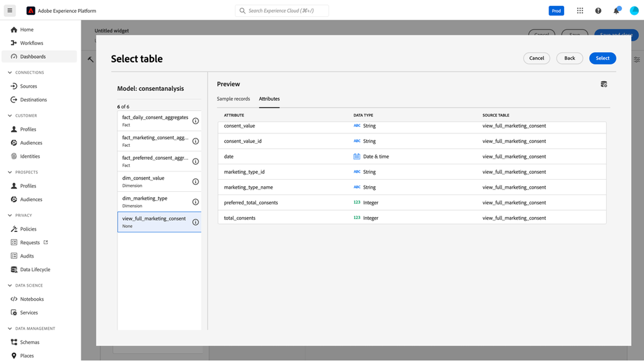Viewport: 644px width, 362px height.
Task: Click the table settings icon in Preview
Action: coord(603,84)
